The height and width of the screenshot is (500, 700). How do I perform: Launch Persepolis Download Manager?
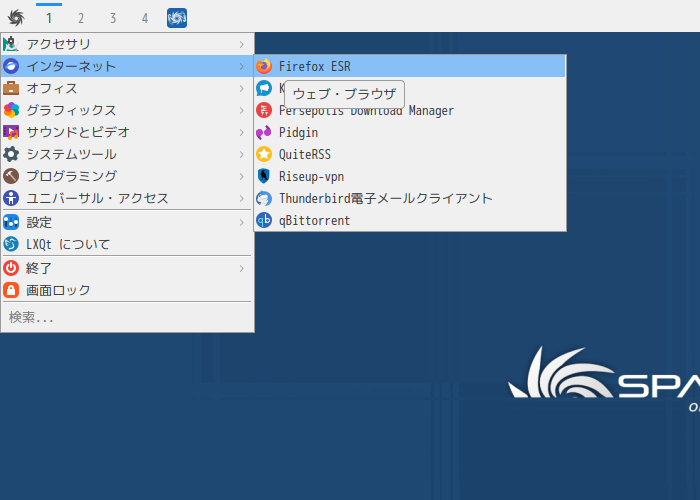[410, 110]
